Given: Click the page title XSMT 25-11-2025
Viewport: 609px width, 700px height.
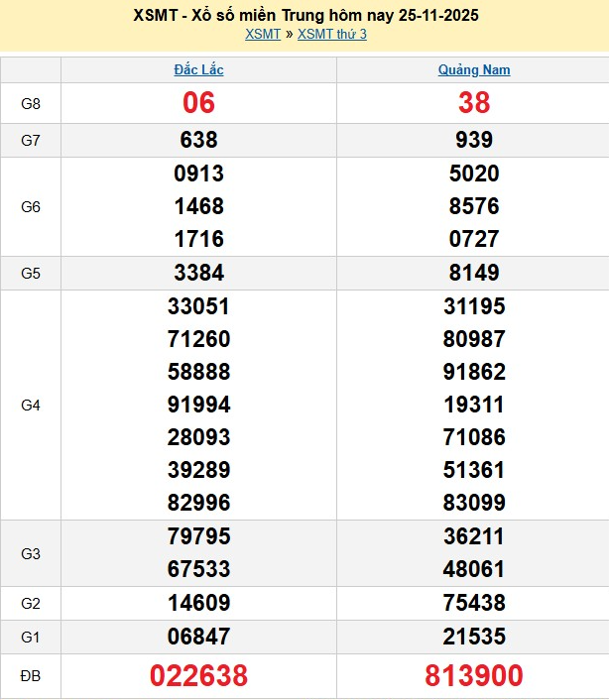Looking at the screenshot, I should tap(304, 16).
